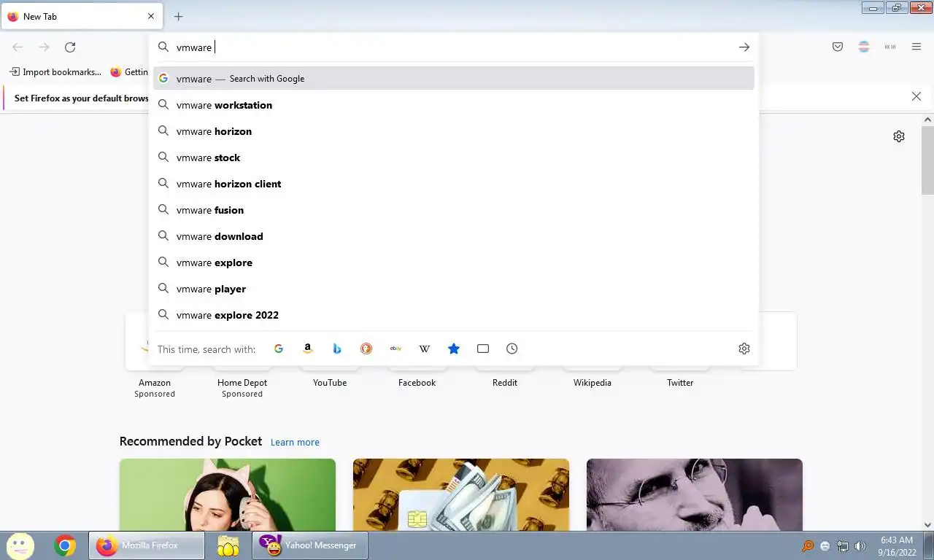This screenshot has width=934, height=560.
Task: Click the Go arrow in address bar
Action: pyautogui.click(x=744, y=47)
